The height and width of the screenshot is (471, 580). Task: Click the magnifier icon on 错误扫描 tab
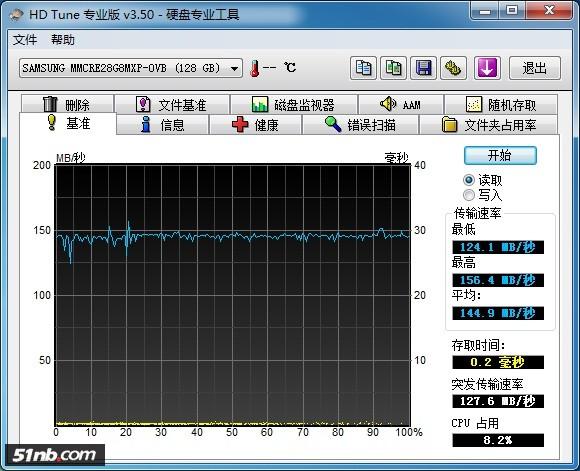coord(333,124)
